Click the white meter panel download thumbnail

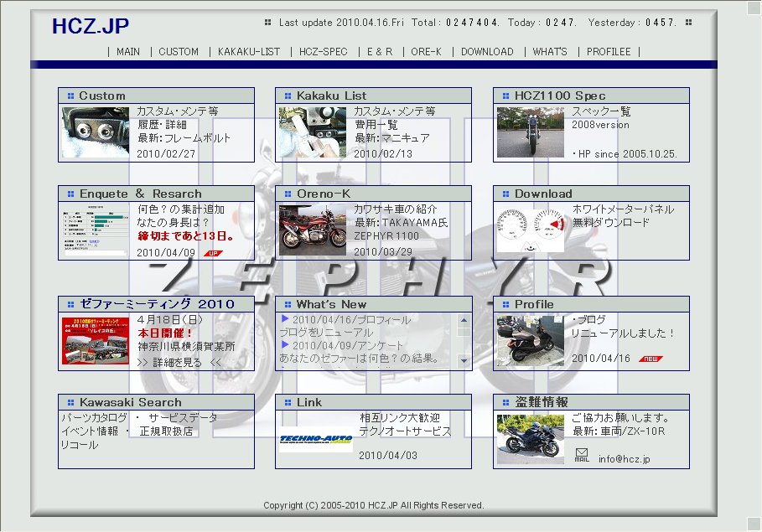(x=530, y=230)
